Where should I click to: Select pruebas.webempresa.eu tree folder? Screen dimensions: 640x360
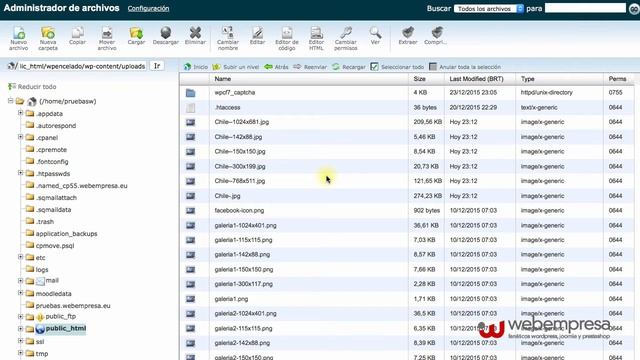pyautogui.click(x=73, y=306)
